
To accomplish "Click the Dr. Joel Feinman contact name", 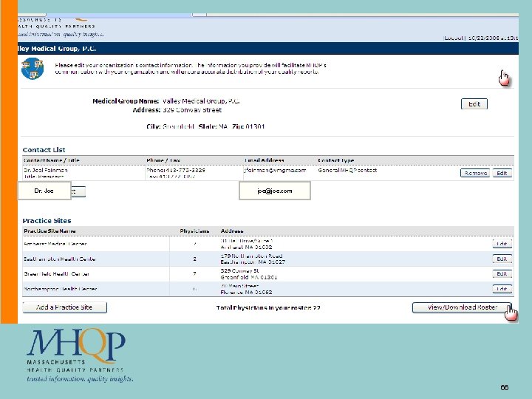I will click(x=46, y=170).
